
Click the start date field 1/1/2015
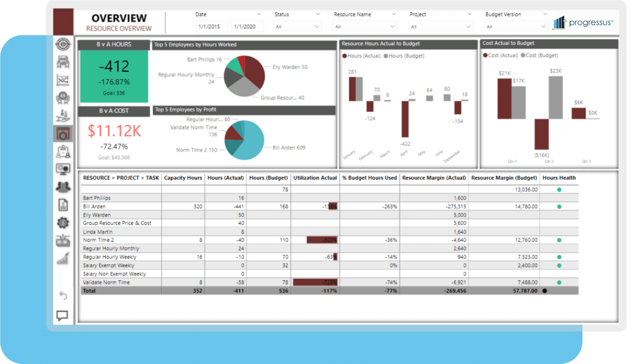(211, 27)
